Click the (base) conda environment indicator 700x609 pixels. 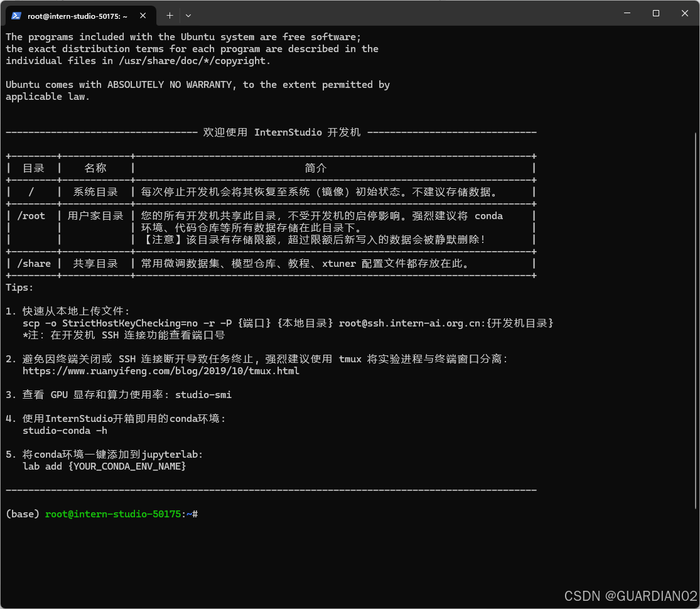pos(22,514)
